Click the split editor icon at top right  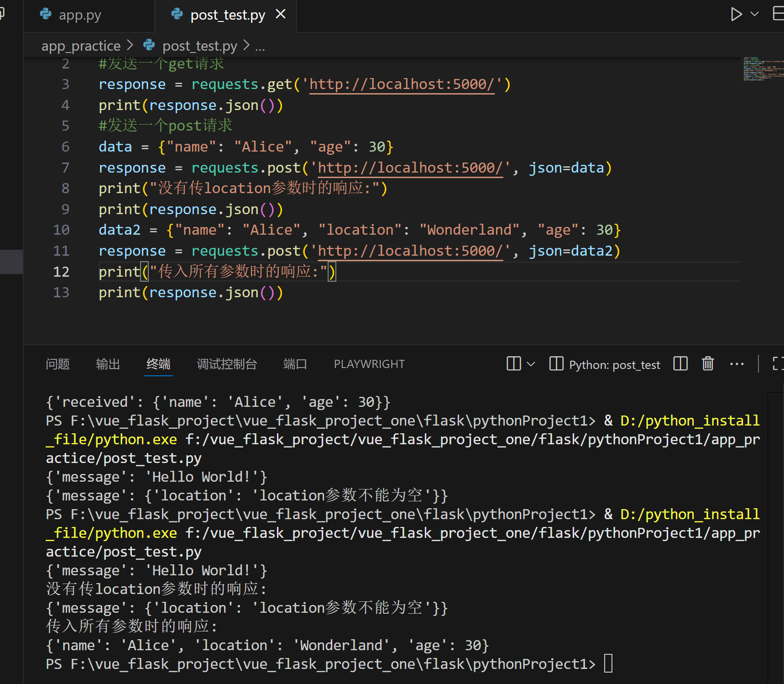tap(778, 14)
